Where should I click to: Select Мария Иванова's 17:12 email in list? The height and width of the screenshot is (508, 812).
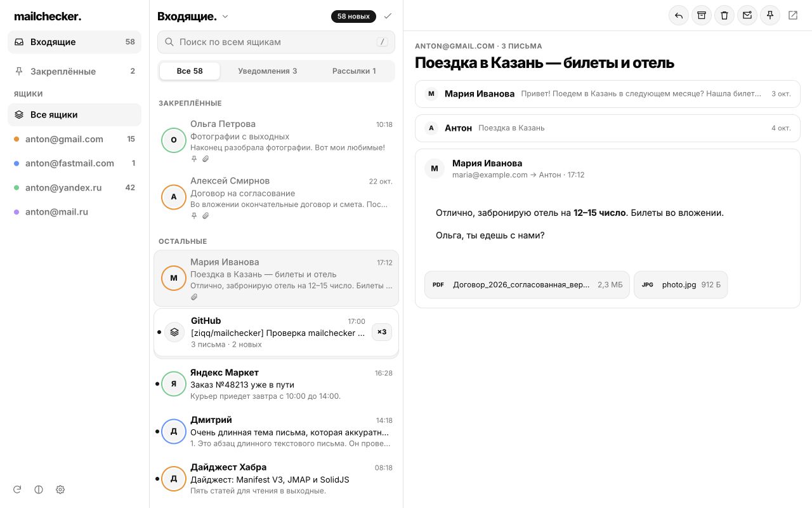coord(276,279)
